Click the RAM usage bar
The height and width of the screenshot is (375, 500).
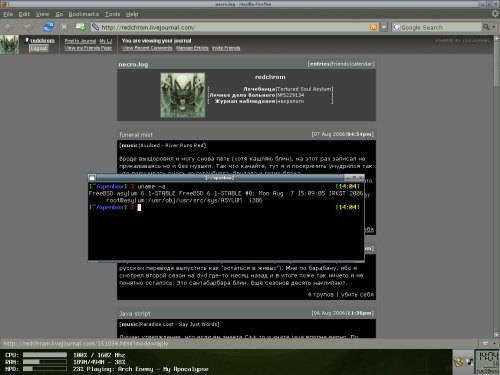coord(45,362)
